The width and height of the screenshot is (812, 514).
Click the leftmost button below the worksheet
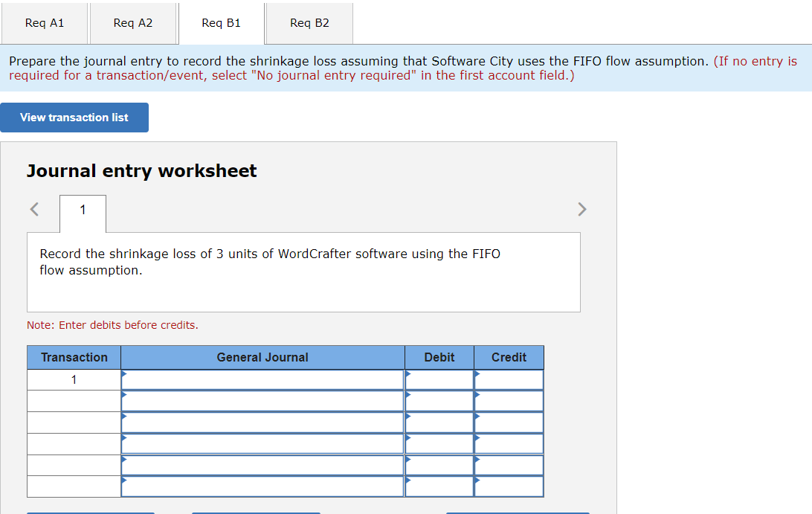coord(89,513)
